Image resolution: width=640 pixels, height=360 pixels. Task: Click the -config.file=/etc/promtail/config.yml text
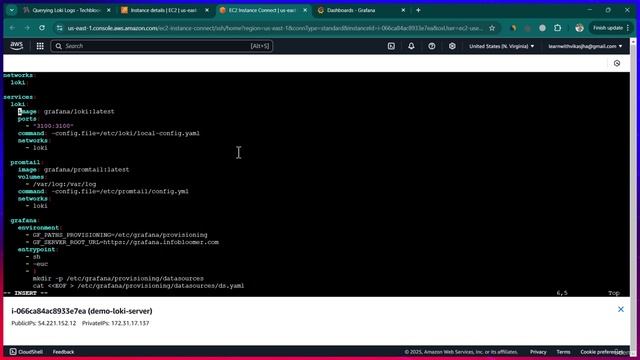pos(120,191)
